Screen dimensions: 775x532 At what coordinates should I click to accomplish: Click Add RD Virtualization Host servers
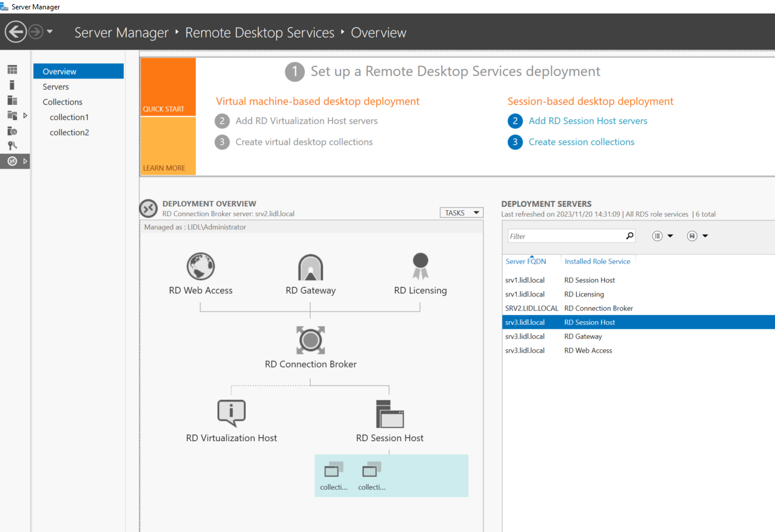click(307, 121)
